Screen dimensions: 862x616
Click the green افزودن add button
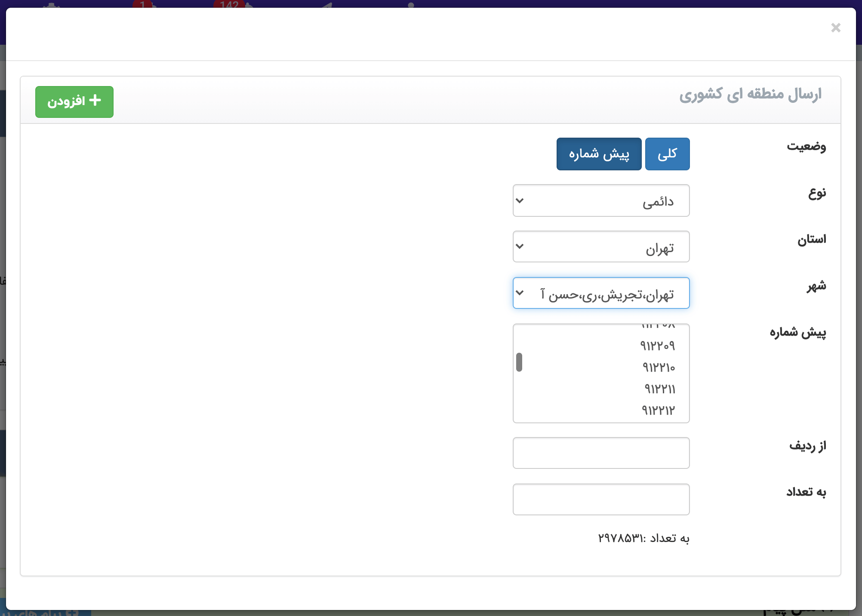(x=74, y=102)
